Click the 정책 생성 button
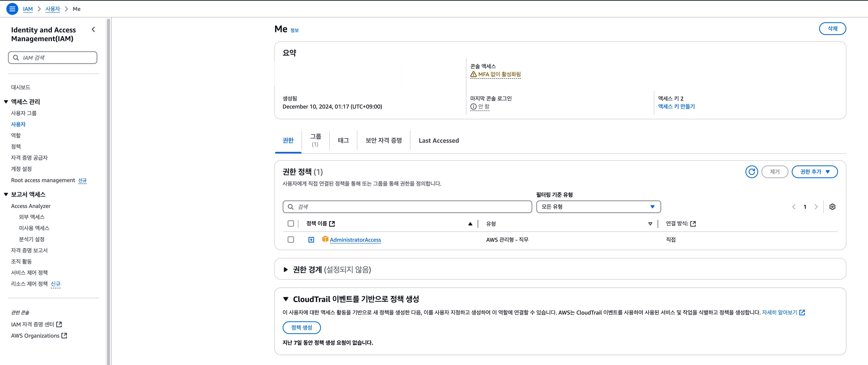Viewport: 868px width, 365px height. pos(301,328)
